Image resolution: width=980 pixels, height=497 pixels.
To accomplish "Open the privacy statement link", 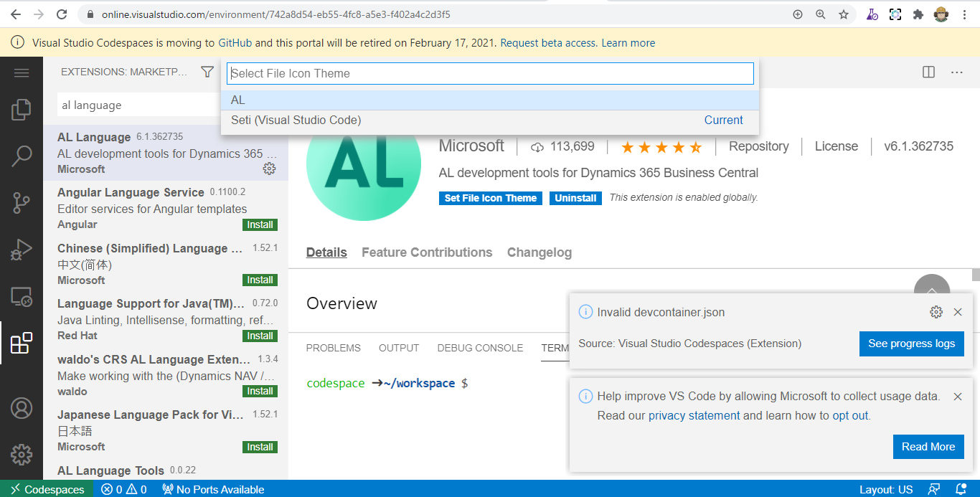I will pos(694,415).
